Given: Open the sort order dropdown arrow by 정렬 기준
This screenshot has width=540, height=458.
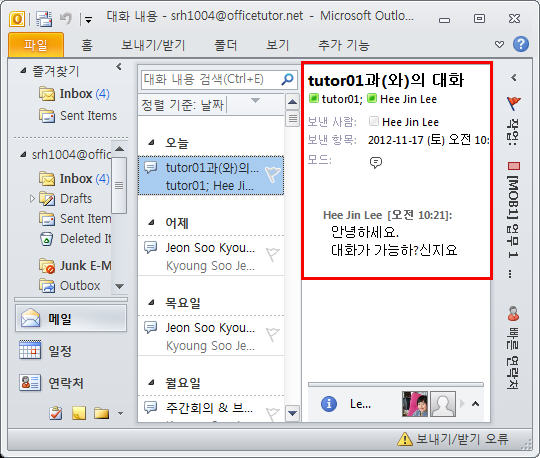Looking at the screenshot, I should tap(255, 101).
